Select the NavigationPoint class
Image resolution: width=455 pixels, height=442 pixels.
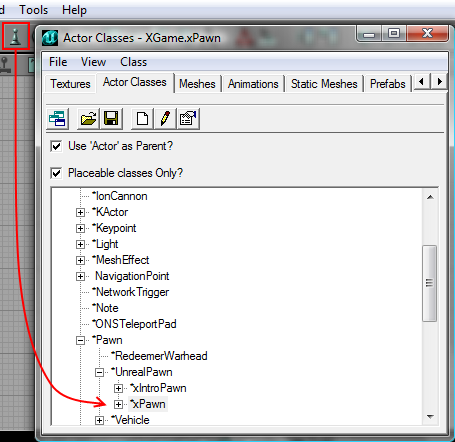pyautogui.click(x=132, y=276)
